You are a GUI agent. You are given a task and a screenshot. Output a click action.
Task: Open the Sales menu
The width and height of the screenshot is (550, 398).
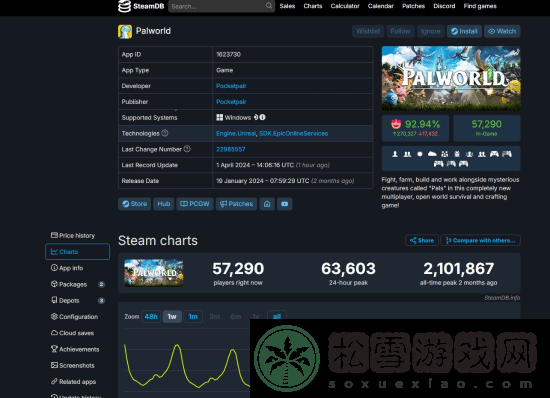(x=287, y=6)
